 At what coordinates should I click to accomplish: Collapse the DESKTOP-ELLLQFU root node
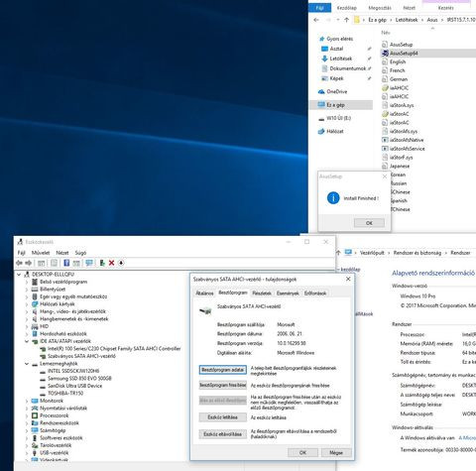(19, 274)
